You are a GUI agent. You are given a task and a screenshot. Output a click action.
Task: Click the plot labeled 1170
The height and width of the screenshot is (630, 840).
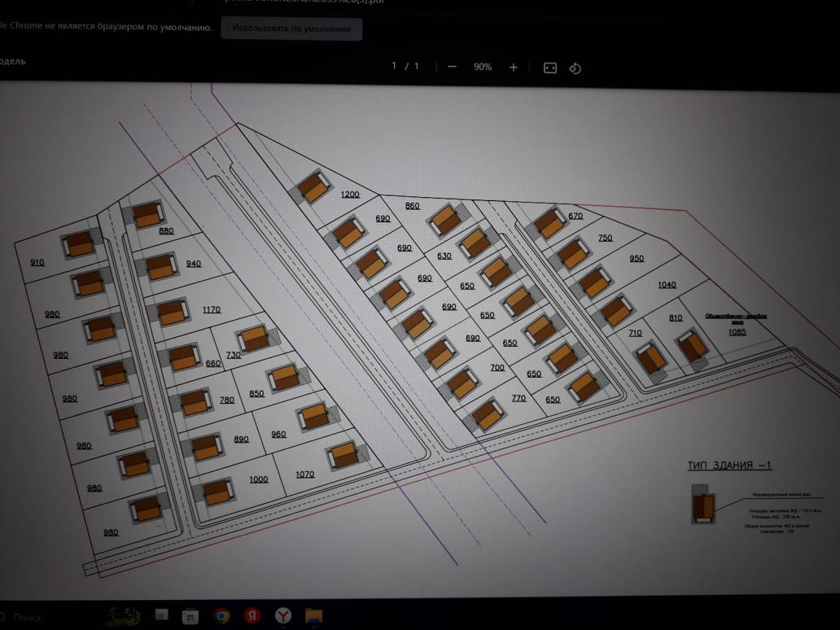pyautogui.click(x=211, y=309)
